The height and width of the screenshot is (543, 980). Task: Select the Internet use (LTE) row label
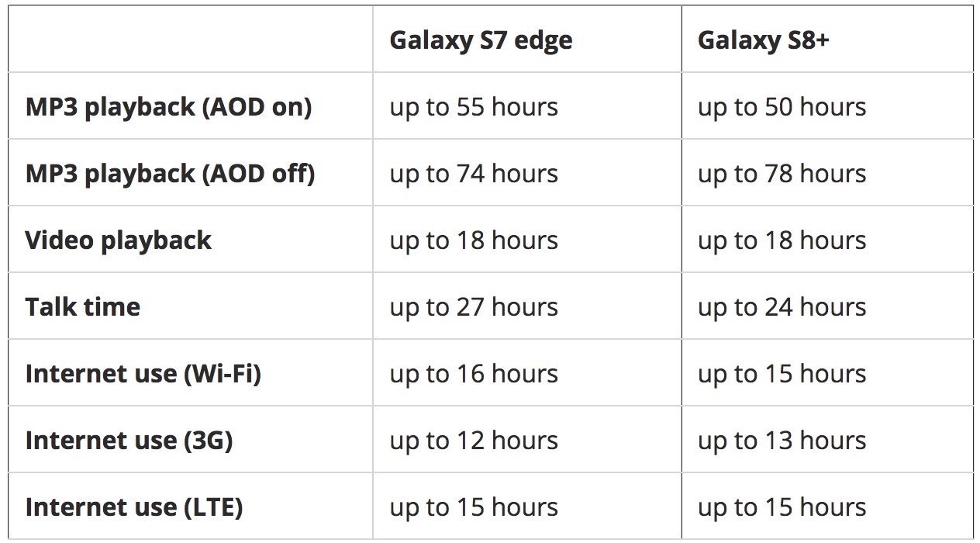134,507
